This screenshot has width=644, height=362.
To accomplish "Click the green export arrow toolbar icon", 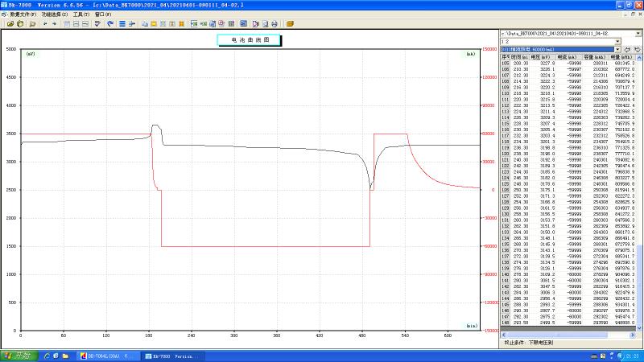I will (x=204, y=24).
